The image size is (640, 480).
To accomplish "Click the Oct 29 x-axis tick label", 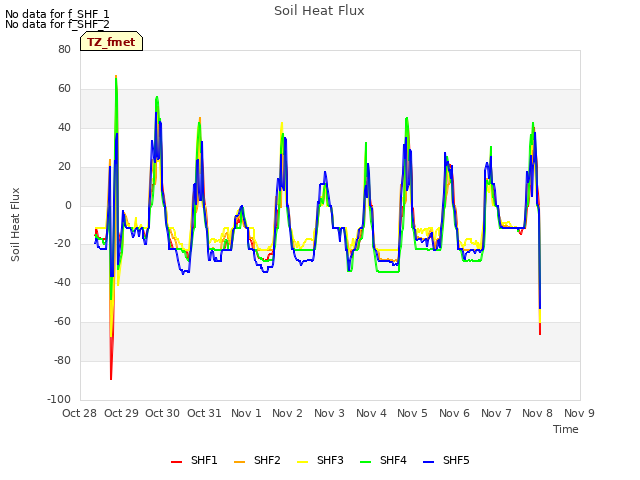I will (x=121, y=413).
